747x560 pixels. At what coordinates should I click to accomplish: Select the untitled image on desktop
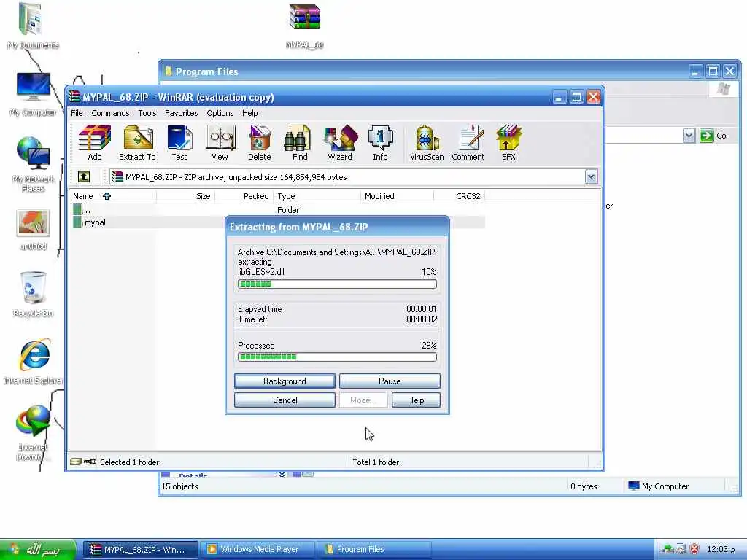33,230
